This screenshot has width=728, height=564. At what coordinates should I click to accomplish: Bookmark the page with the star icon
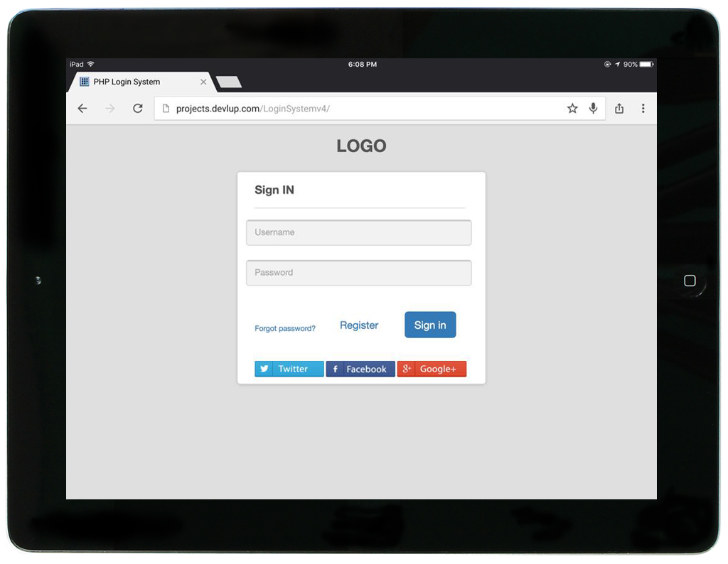click(572, 109)
